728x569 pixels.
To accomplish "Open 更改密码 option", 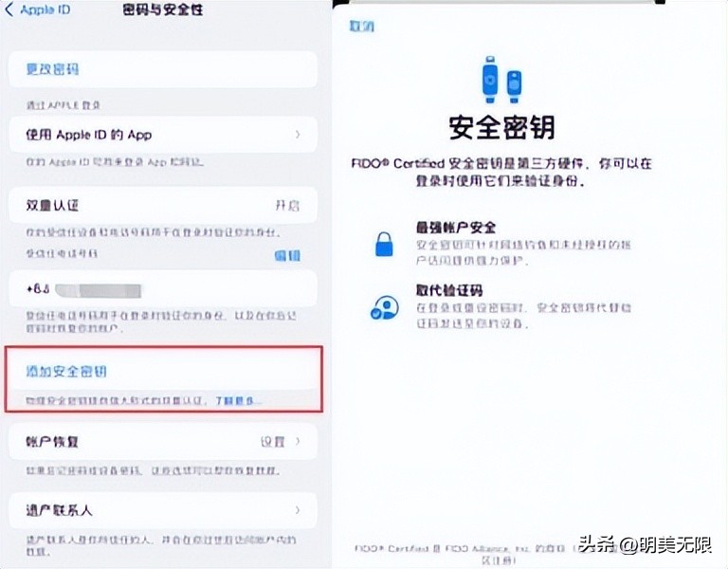I will click(x=163, y=69).
